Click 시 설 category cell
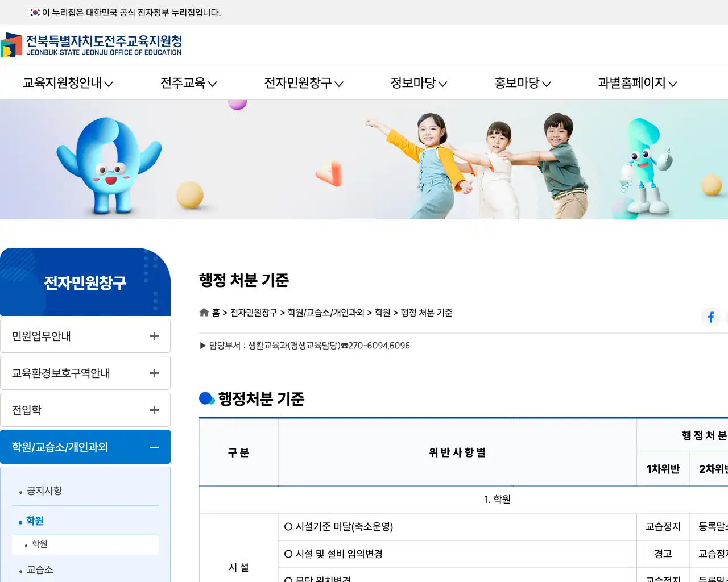This screenshot has height=582, width=728. point(239,567)
